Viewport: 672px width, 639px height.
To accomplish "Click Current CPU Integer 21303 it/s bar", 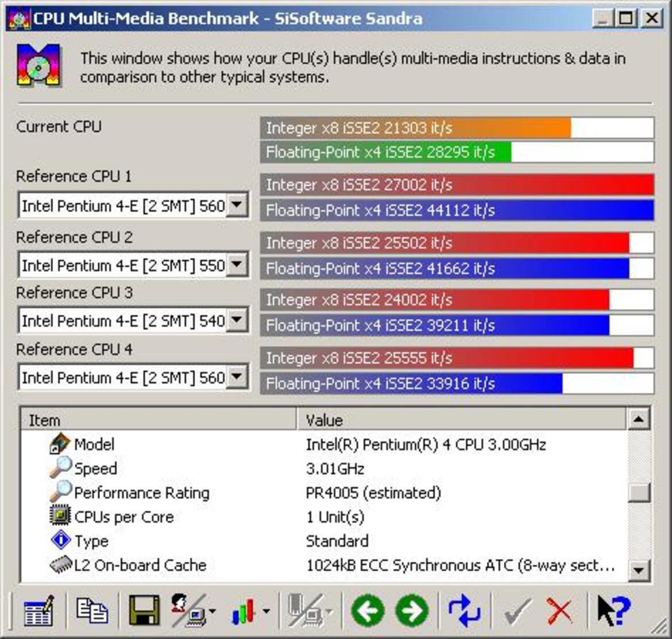I will (x=457, y=127).
